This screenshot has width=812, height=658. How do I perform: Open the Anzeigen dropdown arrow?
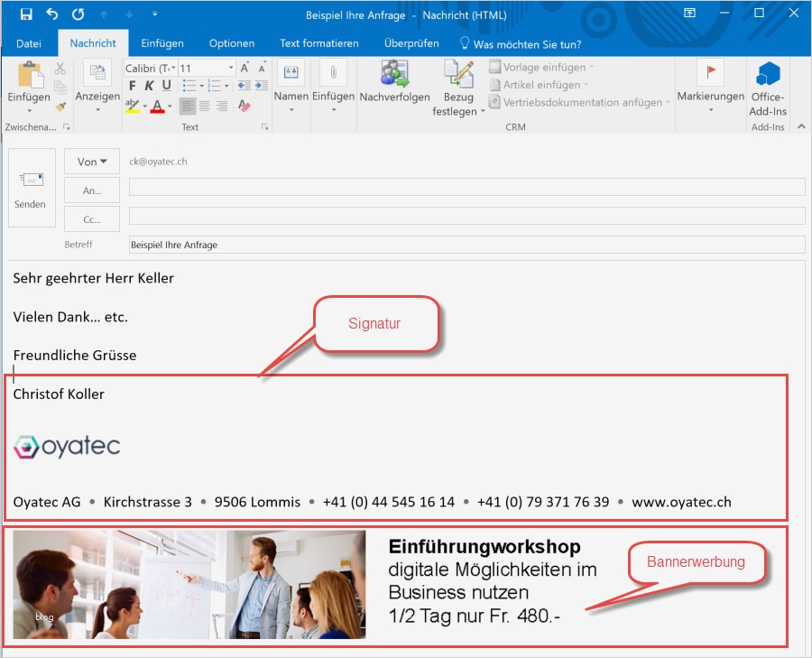pos(97,110)
